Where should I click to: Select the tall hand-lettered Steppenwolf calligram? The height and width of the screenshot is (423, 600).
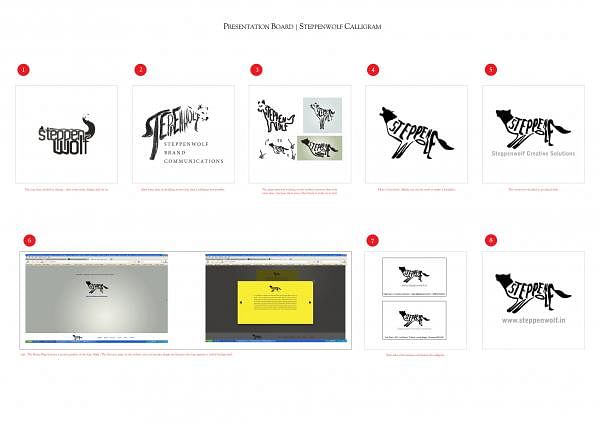[x=175, y=130]
